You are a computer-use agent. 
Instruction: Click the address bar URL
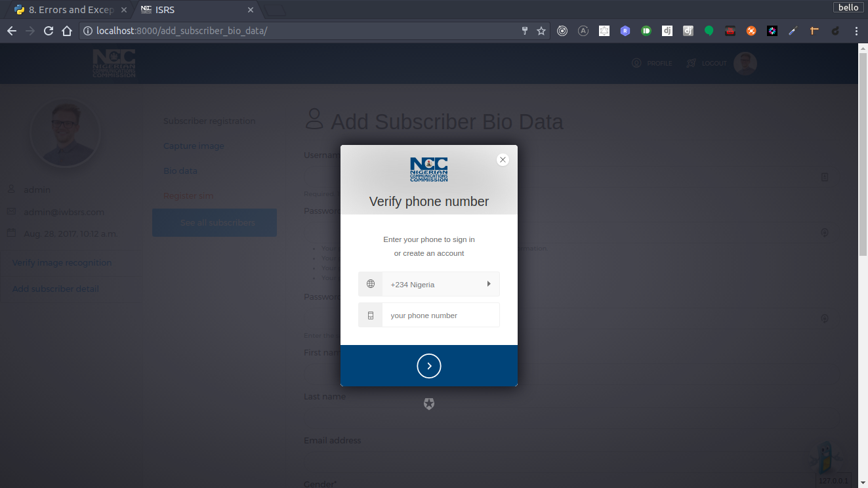182,31
